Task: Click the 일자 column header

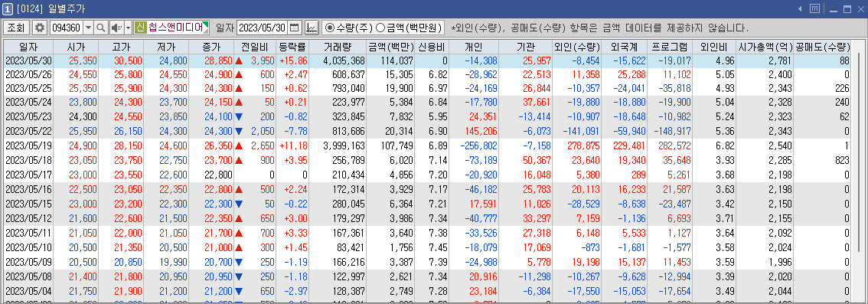Action: tap(29, 47)
